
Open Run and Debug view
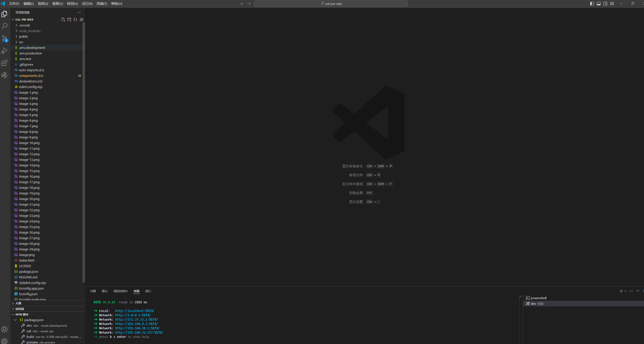4,51
